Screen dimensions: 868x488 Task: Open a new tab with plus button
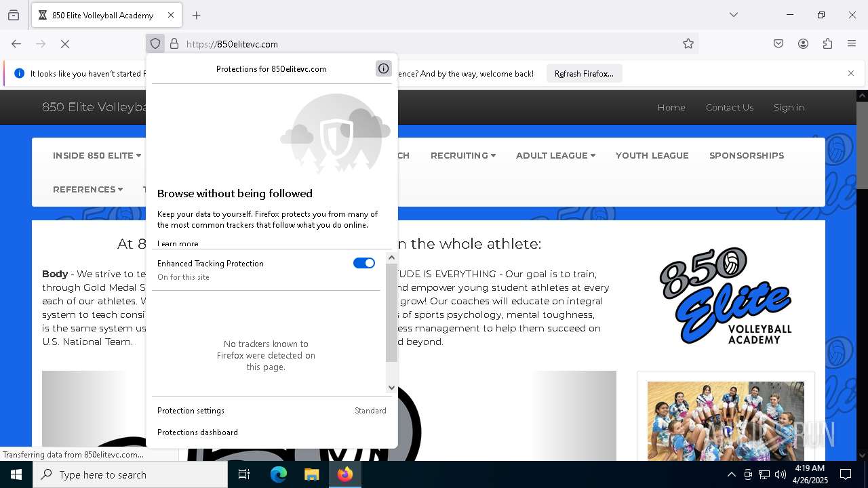coord(197,15)
